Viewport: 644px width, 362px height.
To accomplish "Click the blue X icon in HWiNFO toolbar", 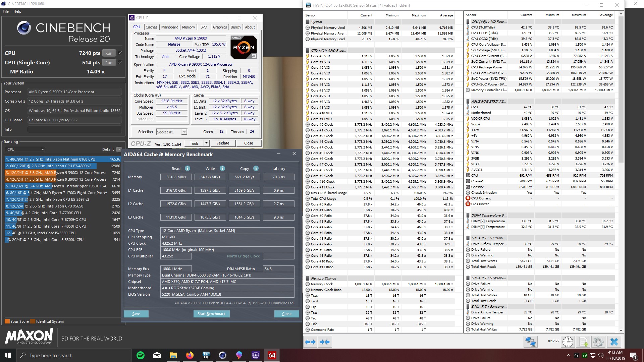I will (x=614, y=342).
